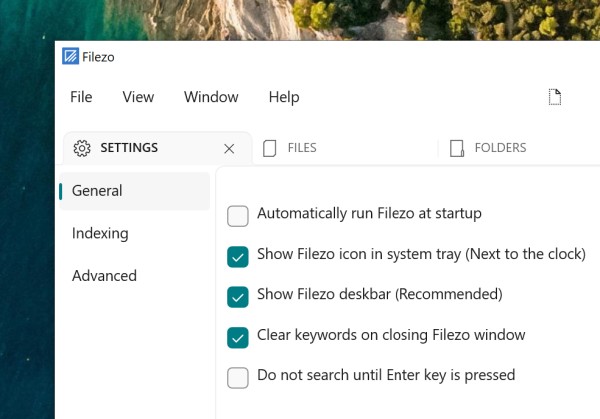Switch to the Folders tab

tap(499, 148)
